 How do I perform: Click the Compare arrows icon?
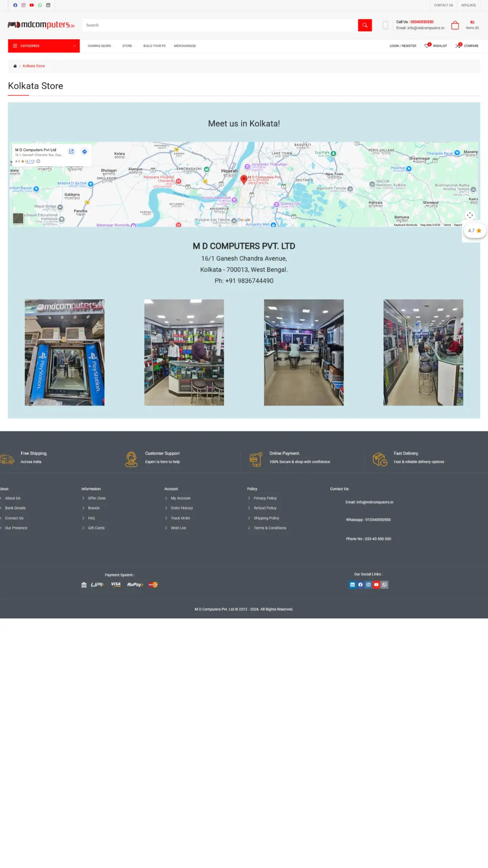coord(458,45)
